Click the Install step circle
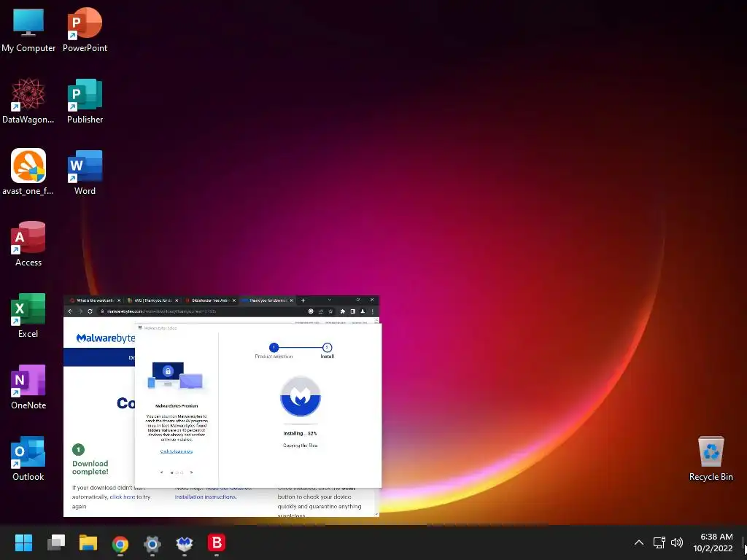The height and width of the screenshot is (560, 747). pyautogui.click(x=327, y=347)
